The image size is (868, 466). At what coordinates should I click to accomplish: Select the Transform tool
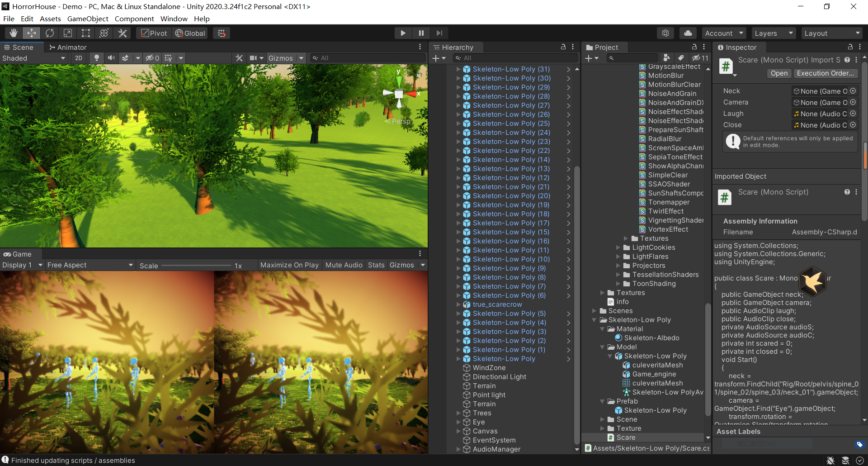104,33
